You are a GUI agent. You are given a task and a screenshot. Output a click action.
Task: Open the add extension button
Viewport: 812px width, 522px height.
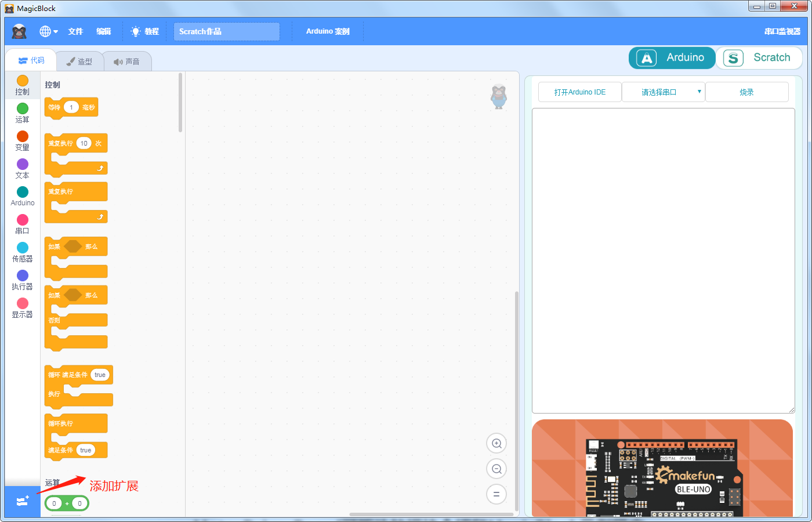pos(23,502)
